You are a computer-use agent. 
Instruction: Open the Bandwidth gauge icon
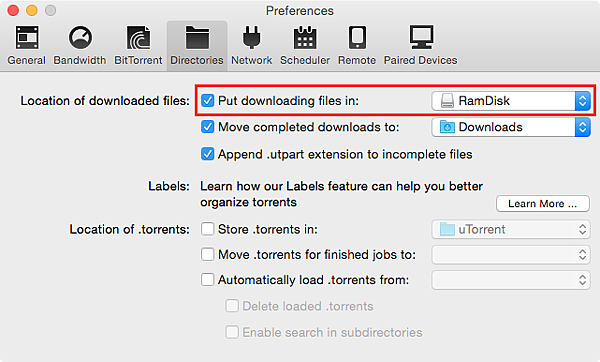coord(80,38)
